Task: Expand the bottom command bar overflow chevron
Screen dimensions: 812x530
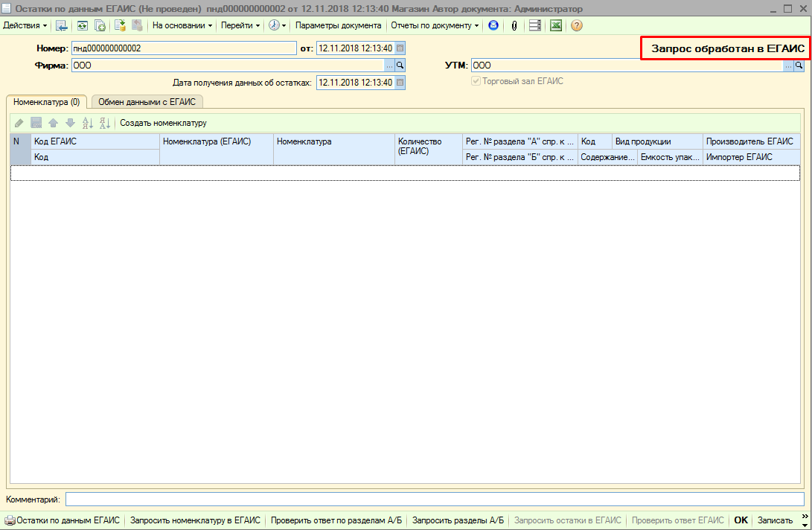Action: pos(805,520)
